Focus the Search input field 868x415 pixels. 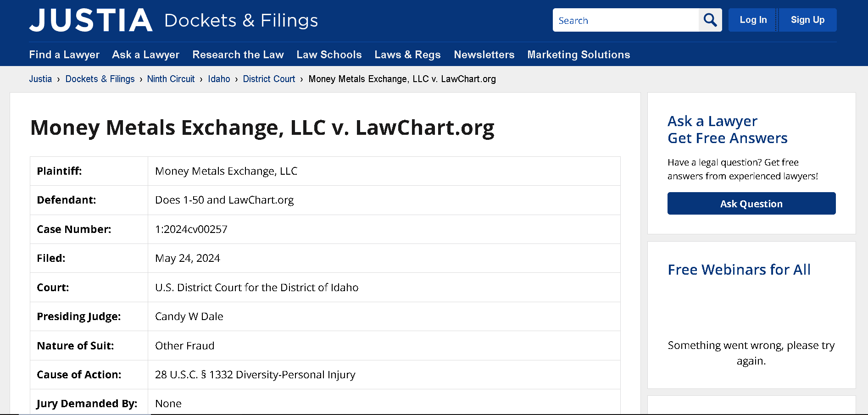coord(626,20)
